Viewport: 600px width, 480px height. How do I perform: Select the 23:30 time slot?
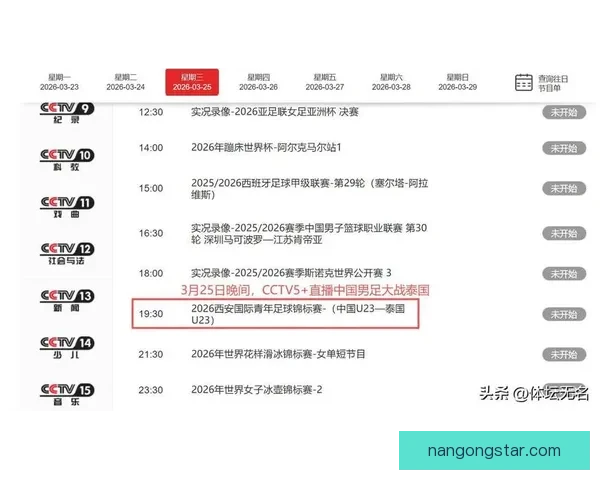point(151,390)
